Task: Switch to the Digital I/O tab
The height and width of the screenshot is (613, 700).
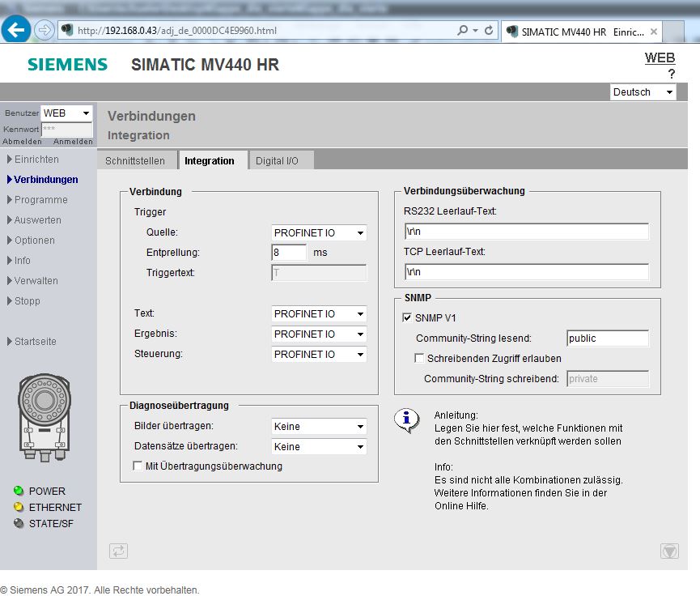Action: click(x=277, y=160)
